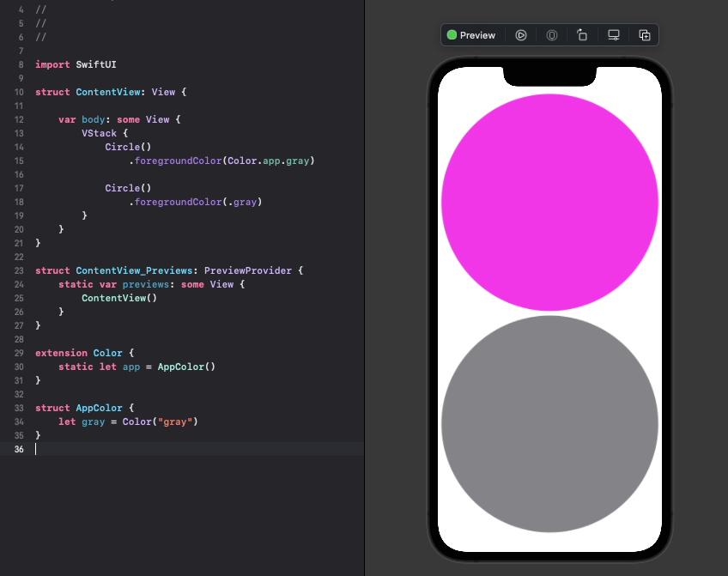Click the let gray = Color("gray") line
Image resolution: width=728 pixels, height=576 pixels.
coord(128,421)
